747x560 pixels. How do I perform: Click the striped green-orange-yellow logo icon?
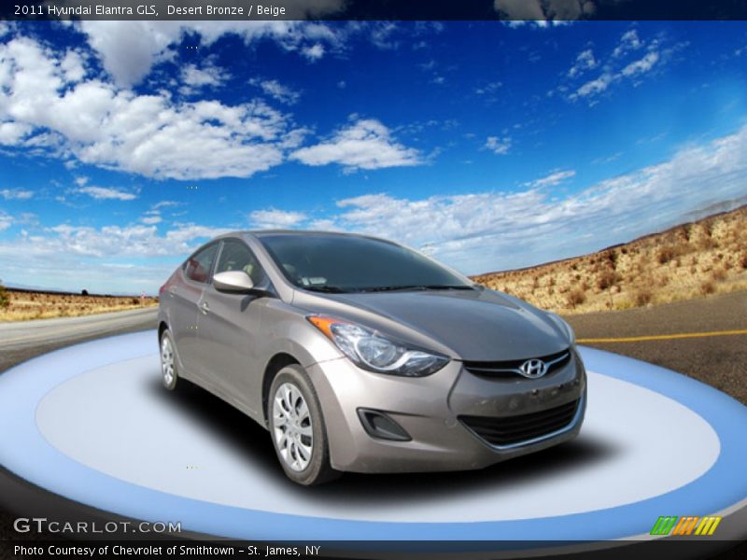click(x=685, y=525)
